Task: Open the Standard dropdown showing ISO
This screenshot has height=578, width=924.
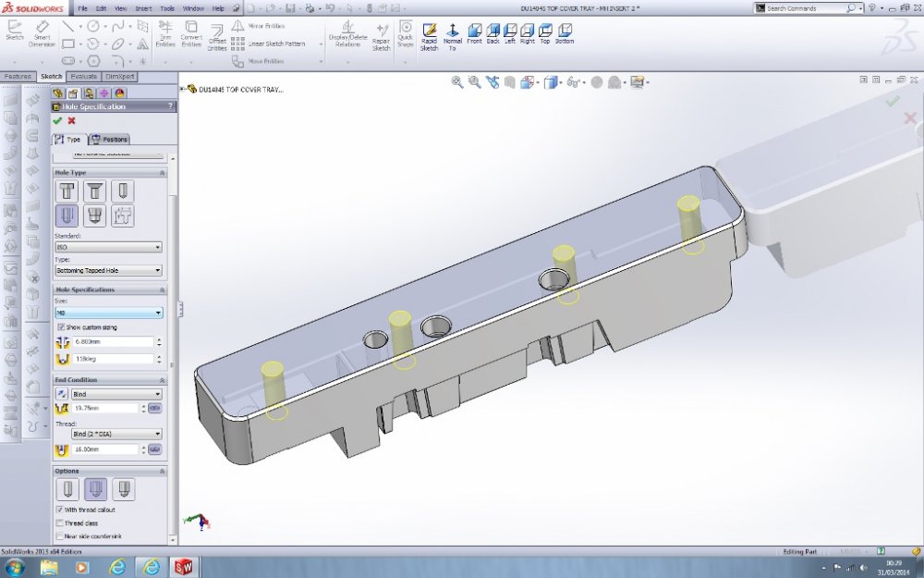Action: 108,247
